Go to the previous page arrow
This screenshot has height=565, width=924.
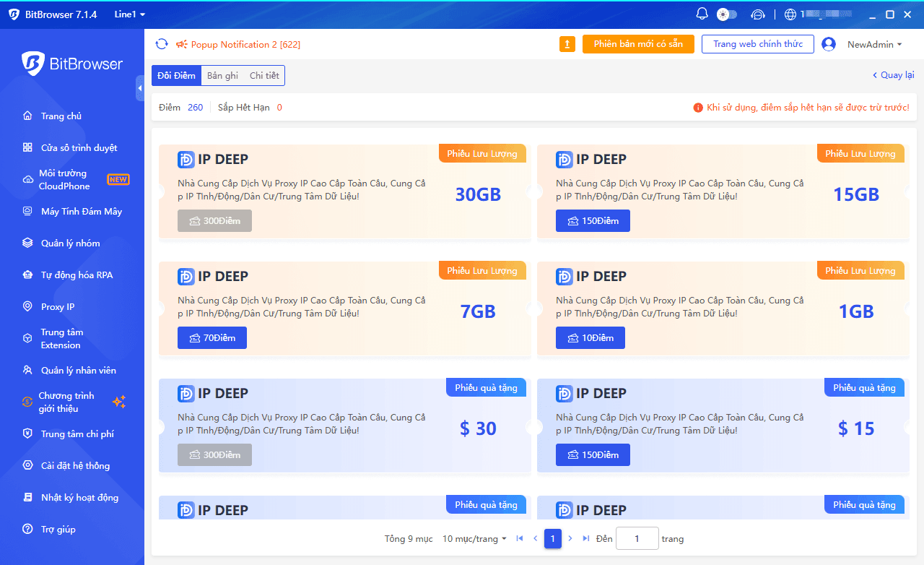[x=536, y=539]
